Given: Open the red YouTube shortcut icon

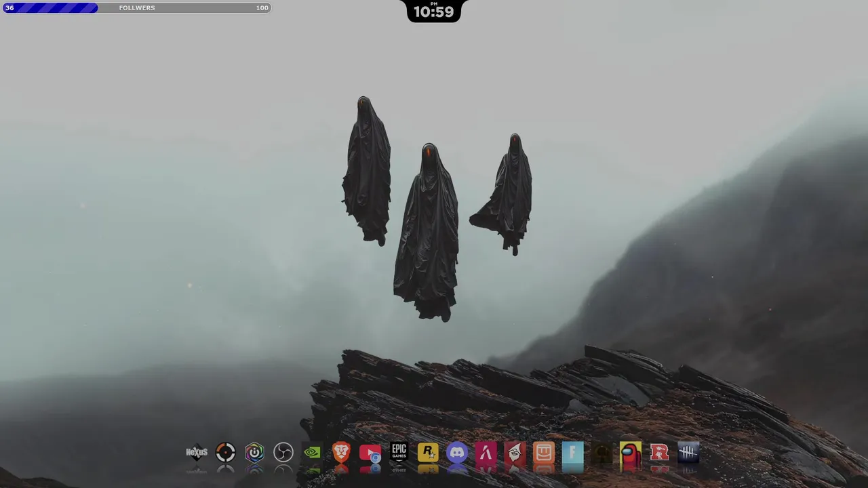Looking at the screenshot, I should click(370, 452).
